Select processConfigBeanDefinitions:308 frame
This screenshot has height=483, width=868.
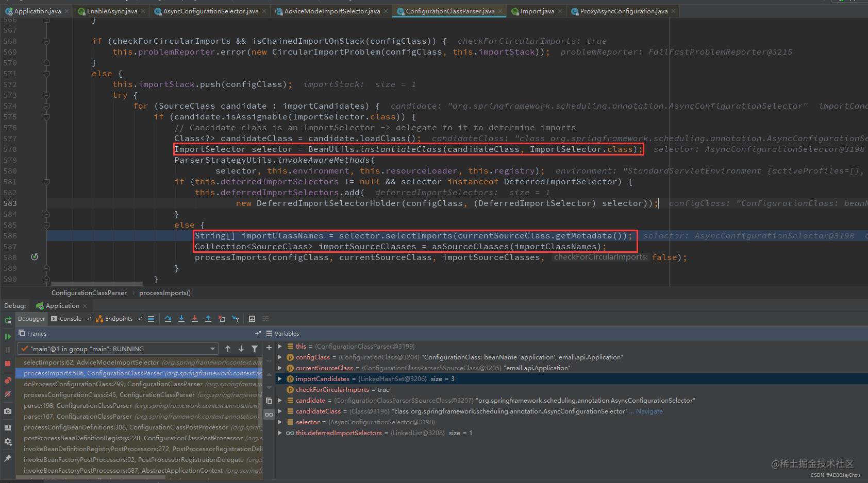tap(139, 427)
